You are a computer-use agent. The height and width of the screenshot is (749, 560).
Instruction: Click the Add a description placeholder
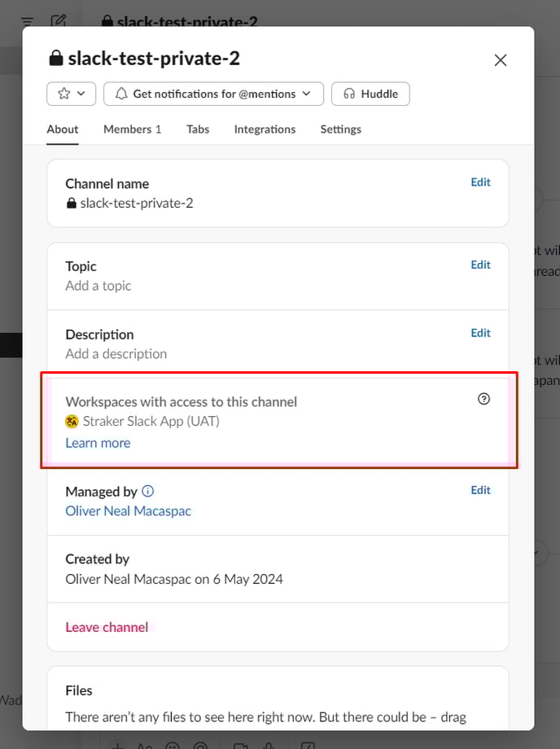click(116, 354)
